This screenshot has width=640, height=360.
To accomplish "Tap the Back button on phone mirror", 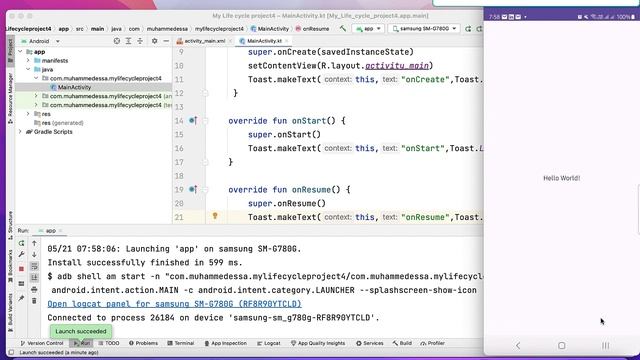I will (518, 346).
